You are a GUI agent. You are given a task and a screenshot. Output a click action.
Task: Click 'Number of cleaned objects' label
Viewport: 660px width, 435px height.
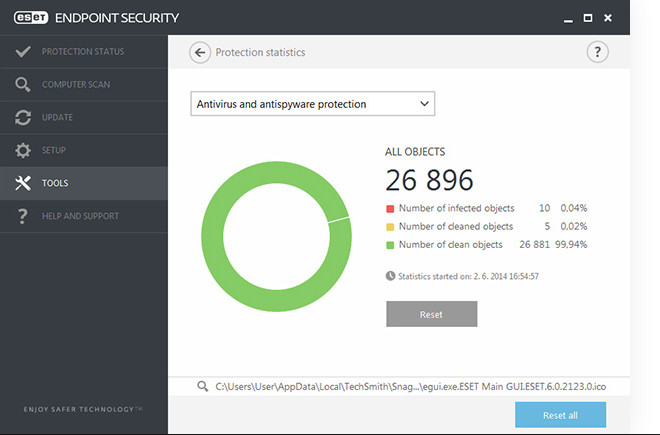[x=456, y=226]
